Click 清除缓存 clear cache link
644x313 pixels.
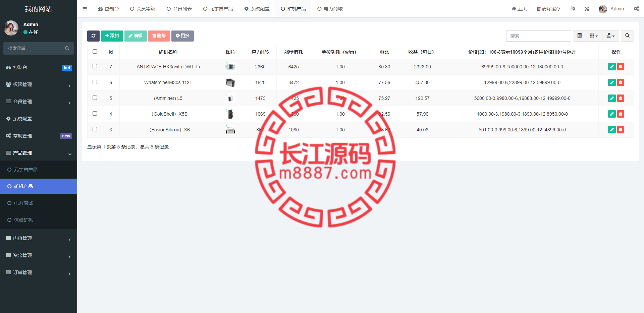tap(548, 9)
